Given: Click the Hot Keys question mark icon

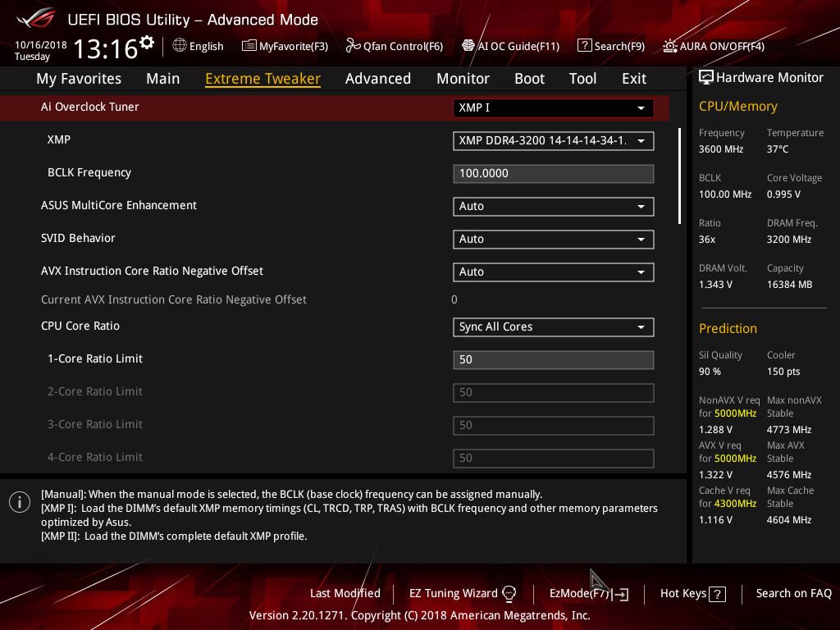Looking at the screenshot, I should click(x=717, y=594).
